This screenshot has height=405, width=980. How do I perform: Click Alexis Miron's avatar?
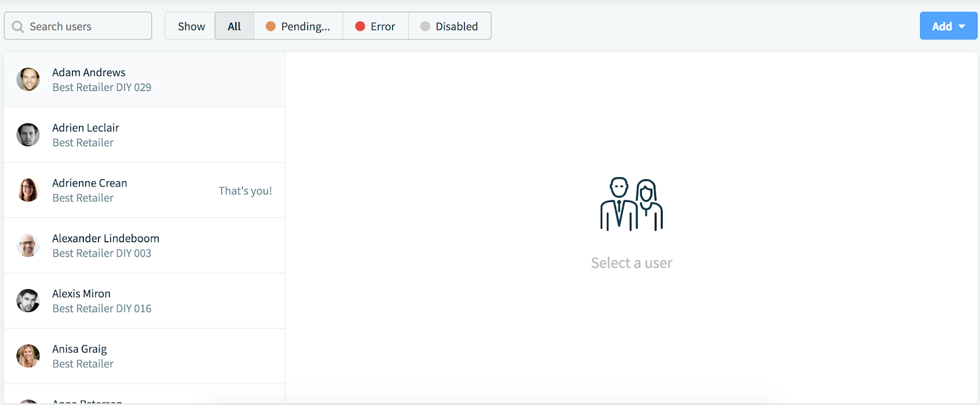click(x=28, y=301)
